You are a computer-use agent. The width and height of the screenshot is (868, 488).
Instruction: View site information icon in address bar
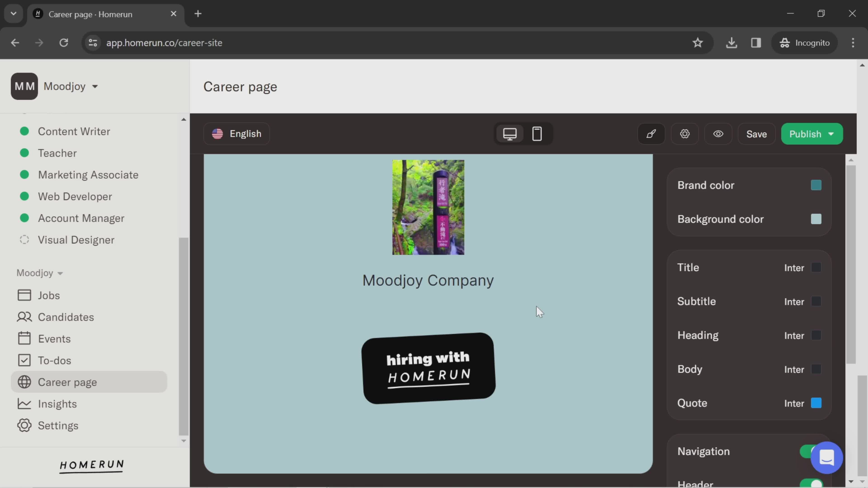coord(93,43)
